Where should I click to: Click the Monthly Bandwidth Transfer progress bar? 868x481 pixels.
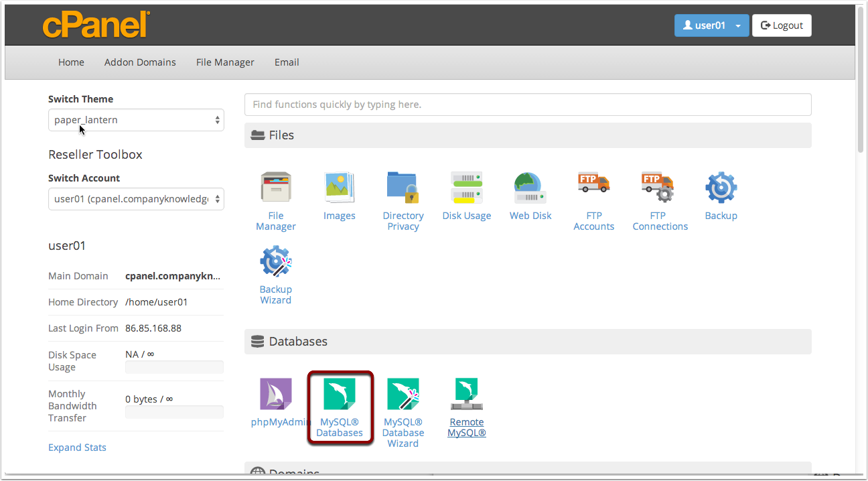click(174, 412)
